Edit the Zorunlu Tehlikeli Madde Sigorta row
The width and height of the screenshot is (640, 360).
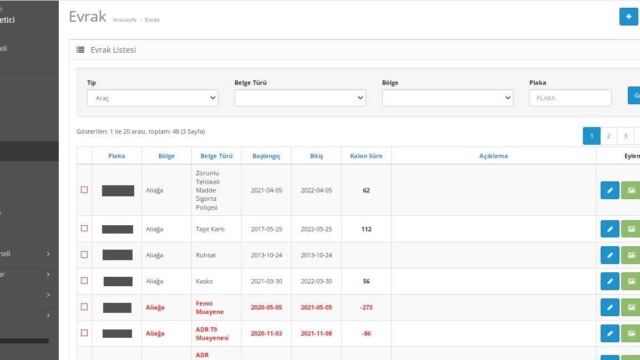[610, 190]
